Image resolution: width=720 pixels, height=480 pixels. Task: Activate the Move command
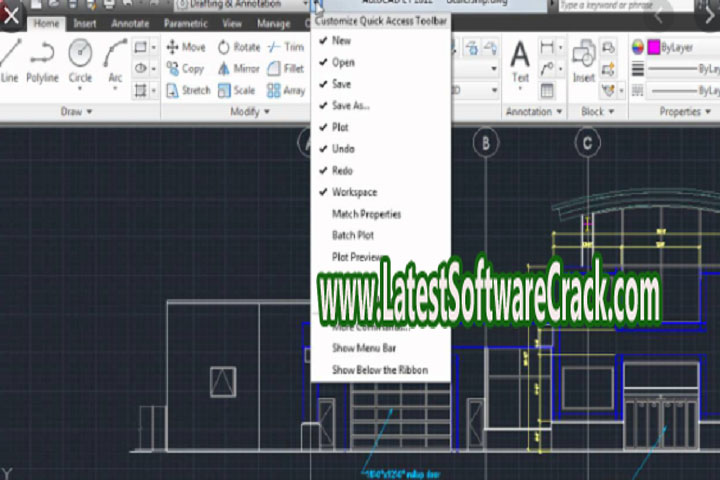pos(185,47)
